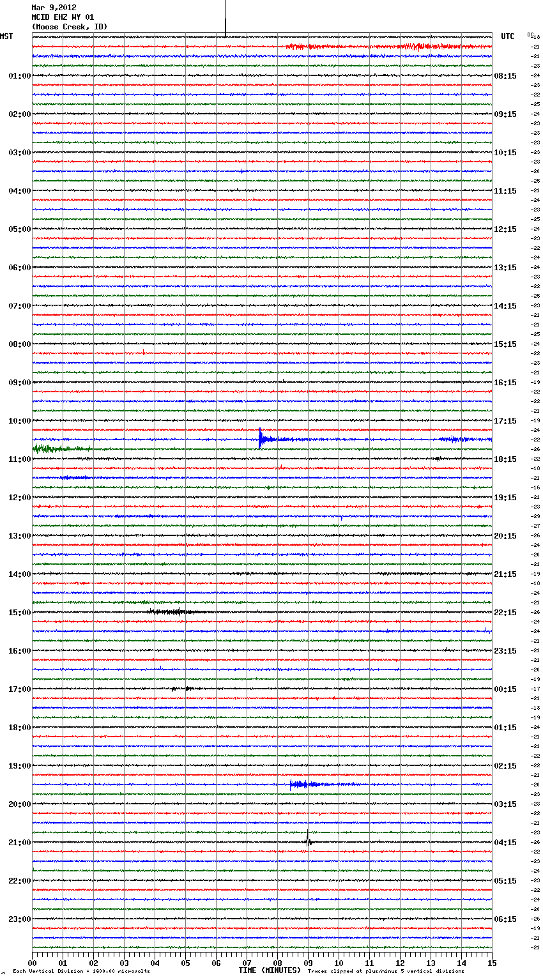This screenshot has height=980, width=543.
Task: Click the '19:00' MST time label
Action: [x=19, y=766]
